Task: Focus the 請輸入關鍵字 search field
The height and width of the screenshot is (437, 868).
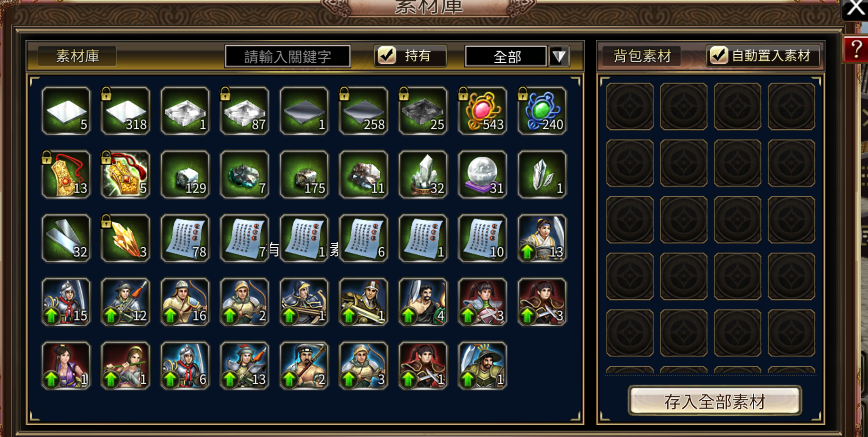Action: pos(288,57)
